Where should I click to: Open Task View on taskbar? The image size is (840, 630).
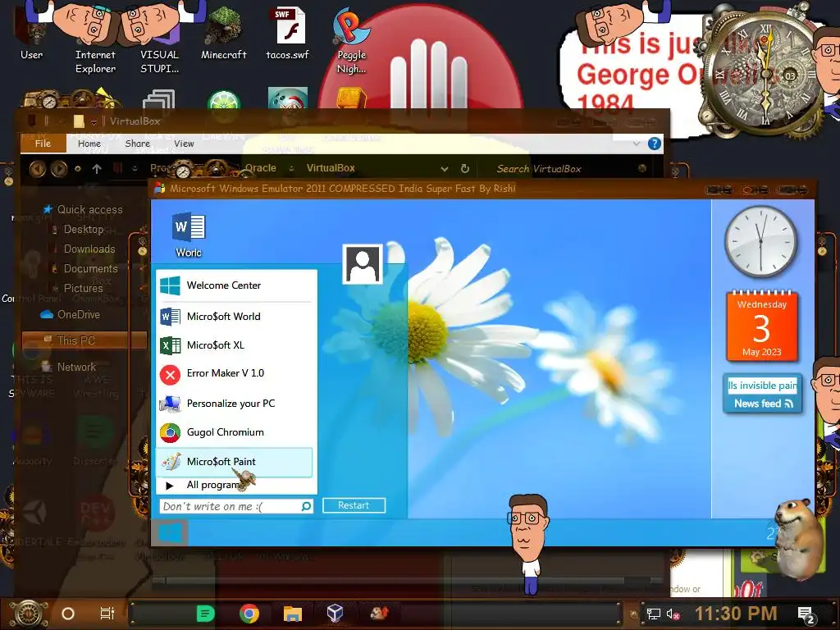pos(107,614)
